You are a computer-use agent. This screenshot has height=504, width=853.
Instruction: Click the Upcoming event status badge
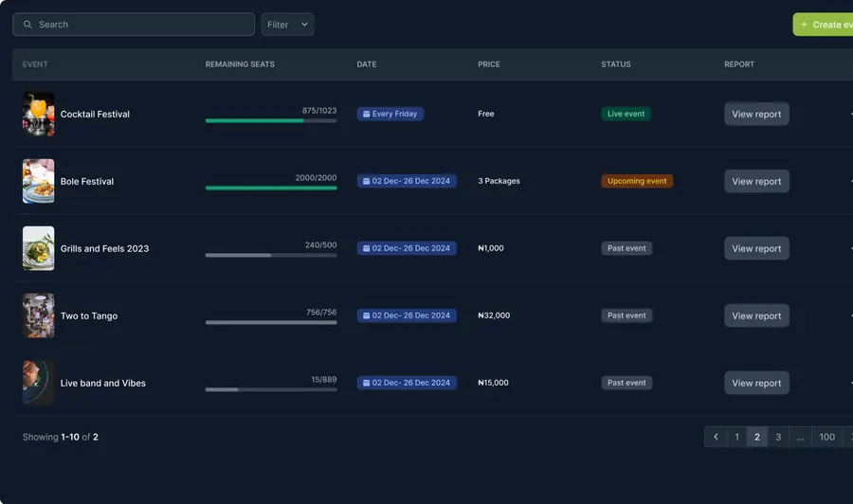pyautogui.click(x=637, y=181)
